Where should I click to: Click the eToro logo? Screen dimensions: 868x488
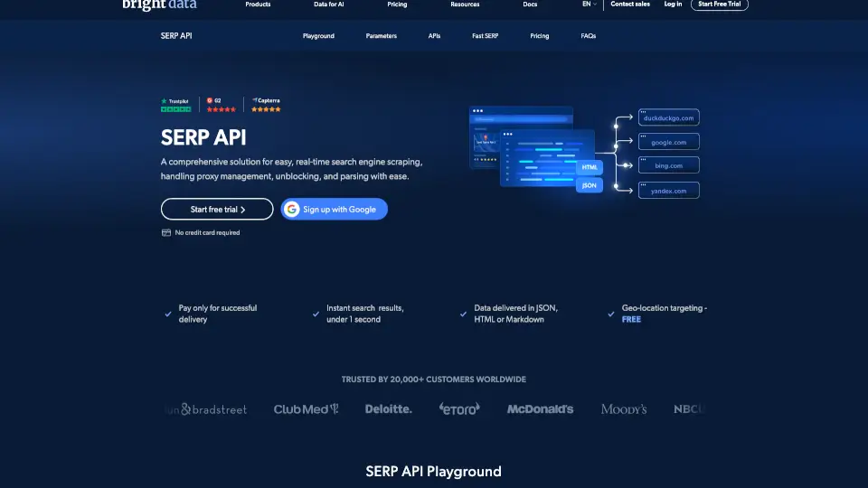(459, 408)
